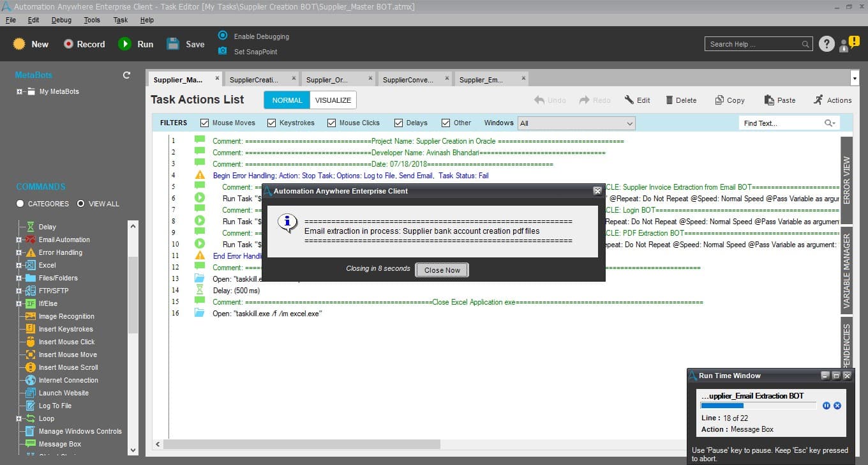Switch to the Supplier_Or... tab
Image resolution: width=868 pixels, height=465 pixels.
337,79
